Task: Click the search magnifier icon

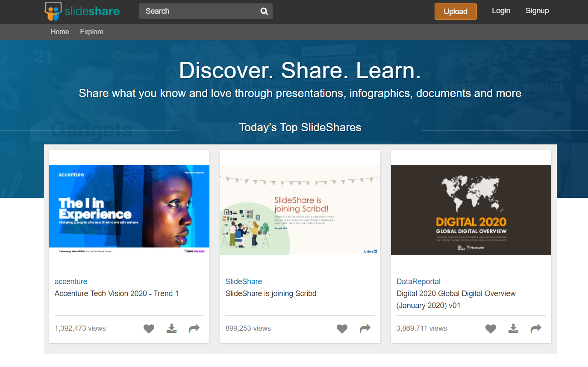Action: tap(265, 12)
